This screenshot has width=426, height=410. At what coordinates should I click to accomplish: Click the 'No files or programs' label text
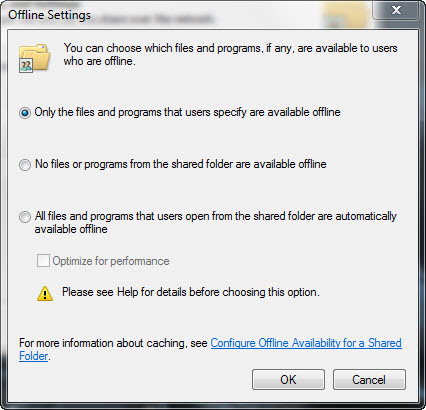coord(181,164)
